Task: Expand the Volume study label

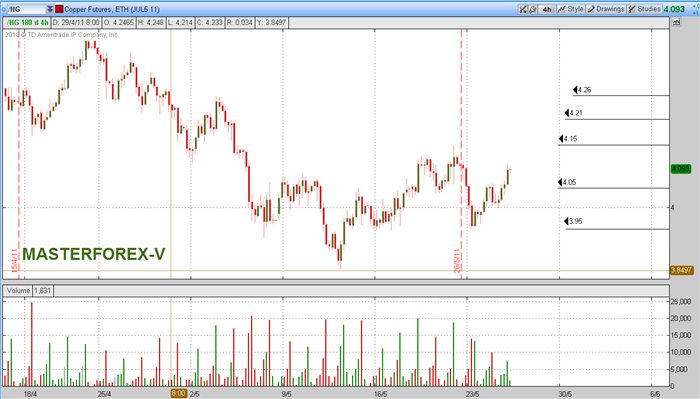Action: click(18, 291)
